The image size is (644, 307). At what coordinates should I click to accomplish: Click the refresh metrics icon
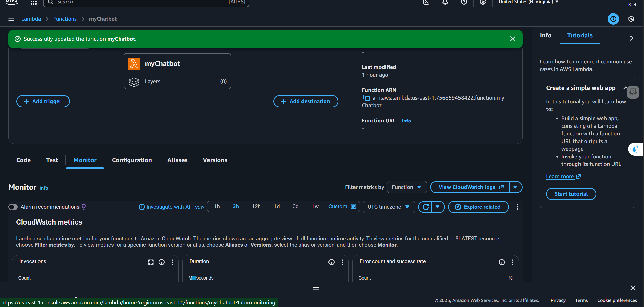click(x=426, y=207)
